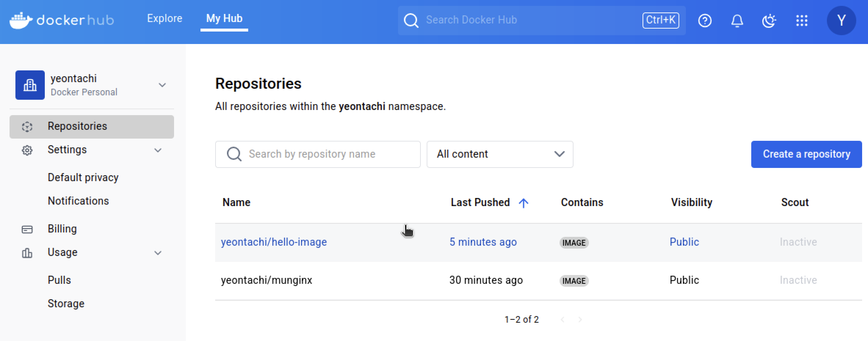Click the 30 minutes ago cell

486,280
